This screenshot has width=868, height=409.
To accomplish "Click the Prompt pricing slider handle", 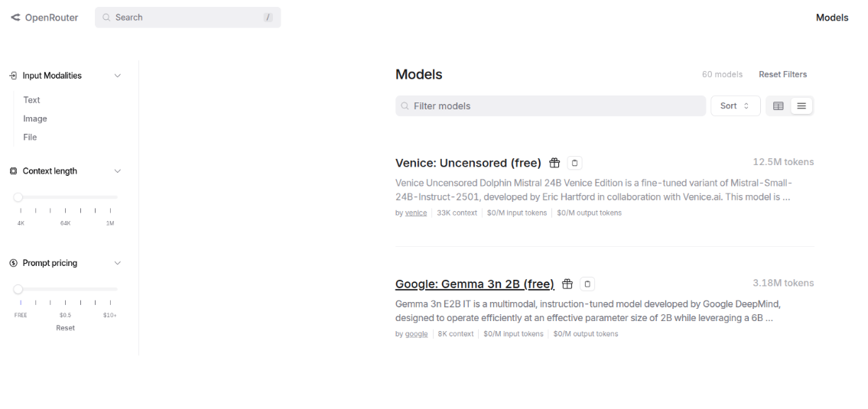I will 18,289.
